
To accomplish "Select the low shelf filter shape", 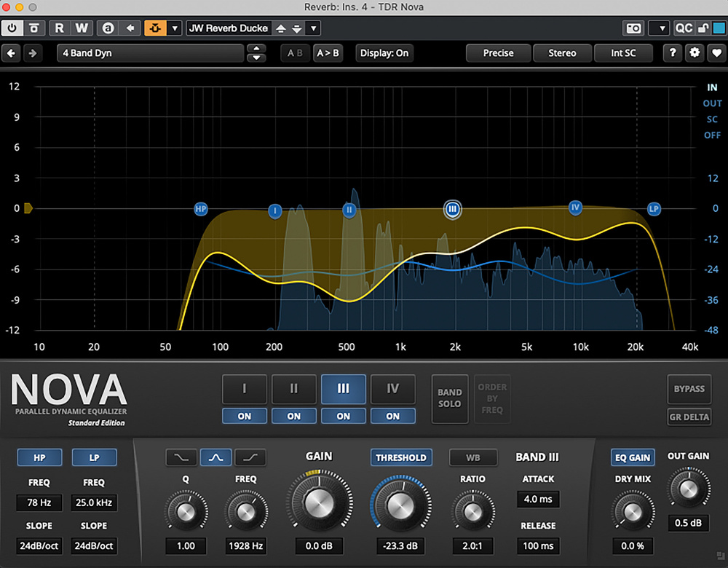I will (x=181, y=457).
